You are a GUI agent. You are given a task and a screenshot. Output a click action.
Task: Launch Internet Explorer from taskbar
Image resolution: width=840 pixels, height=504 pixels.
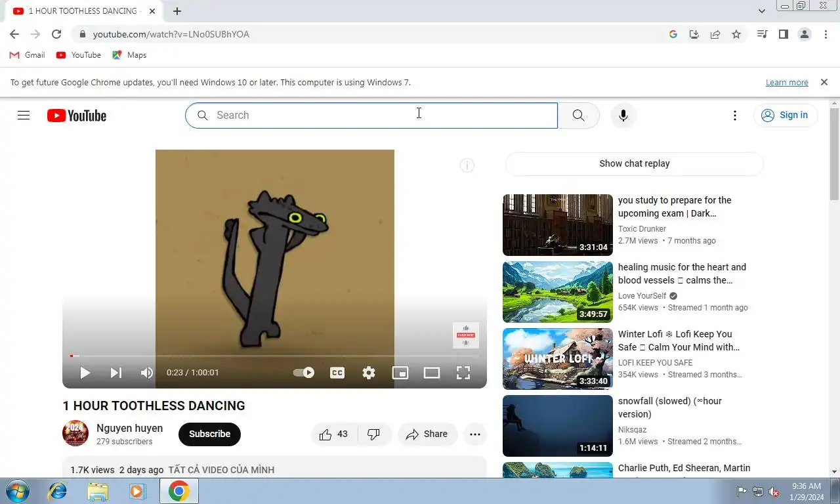click(x=58, y=491)
